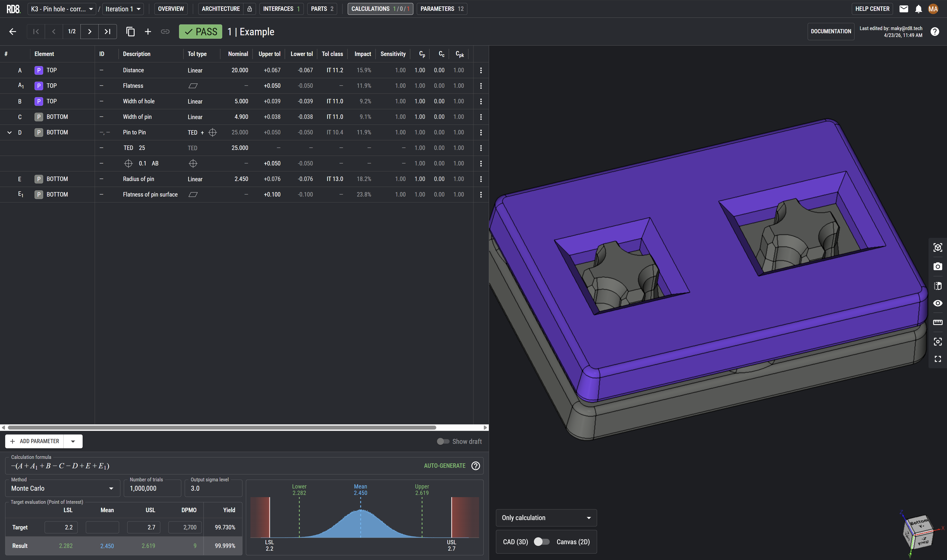Open the Calculations tab
The width and height of the screenshot is (947, 560).
[380, 9]
